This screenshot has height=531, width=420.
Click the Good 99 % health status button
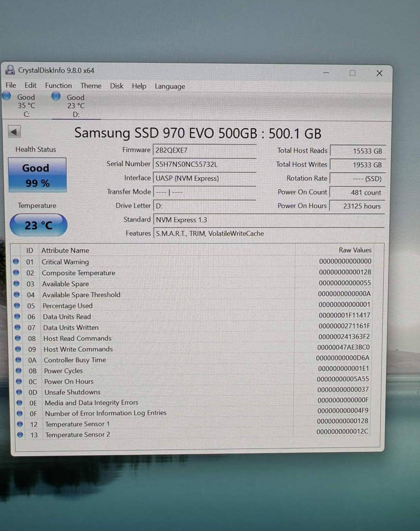coord(37,175)
